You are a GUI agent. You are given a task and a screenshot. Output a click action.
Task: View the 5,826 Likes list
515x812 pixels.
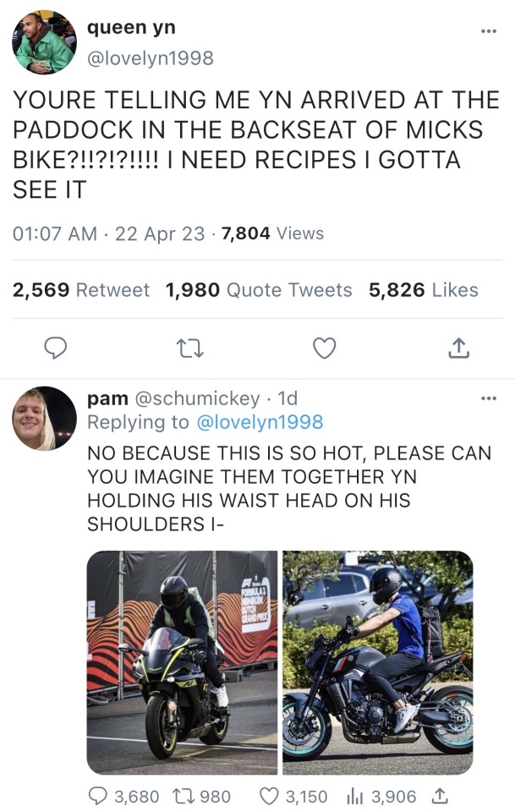[423, 290]
